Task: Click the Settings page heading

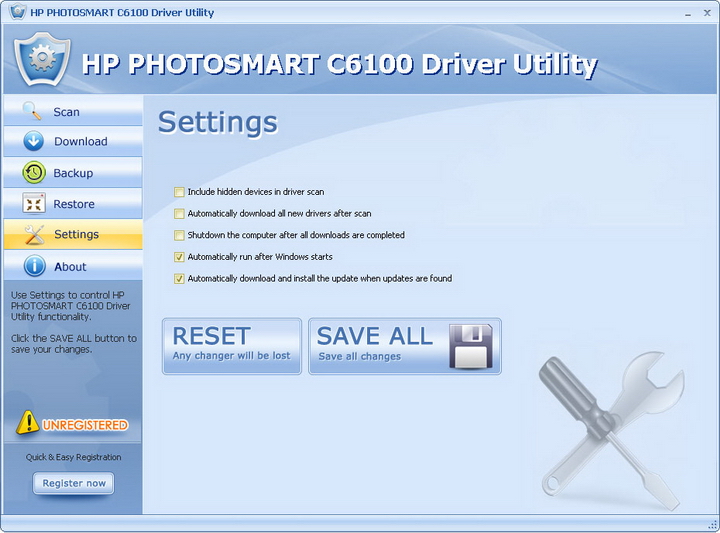Action: (x=218, y=123)
